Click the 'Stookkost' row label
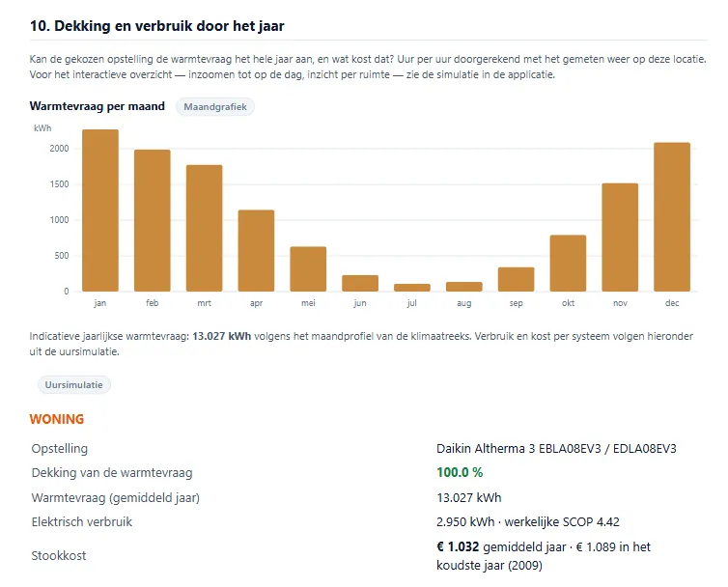 (x=59, y=556)
